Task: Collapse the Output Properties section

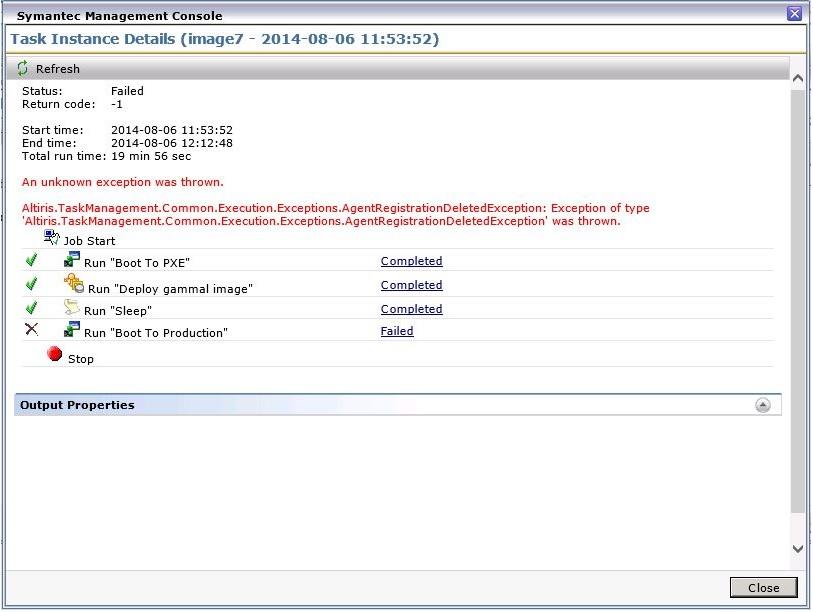Action: pyautogui.click(x=763, y=405)
